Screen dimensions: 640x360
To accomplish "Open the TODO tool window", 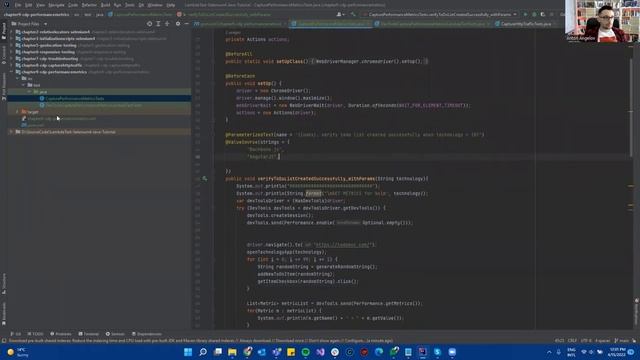I will 36,334.
